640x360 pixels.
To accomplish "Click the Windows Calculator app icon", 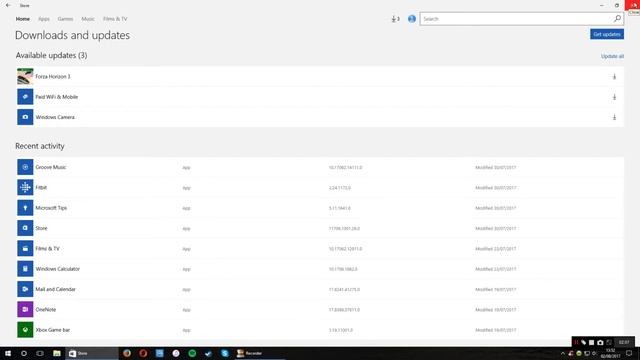I will point(25,269).
